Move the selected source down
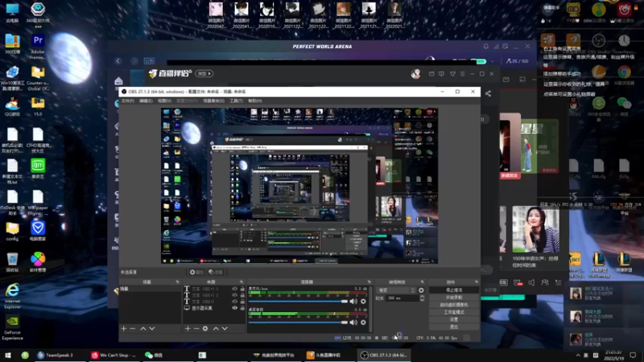644x362 pixels. [x=225, y=329]
